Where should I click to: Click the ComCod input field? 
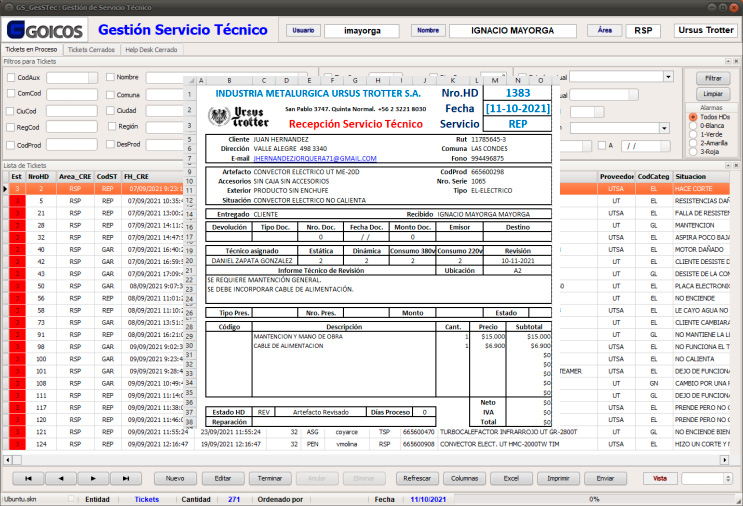pyautogui.click(x=72, y=94)
